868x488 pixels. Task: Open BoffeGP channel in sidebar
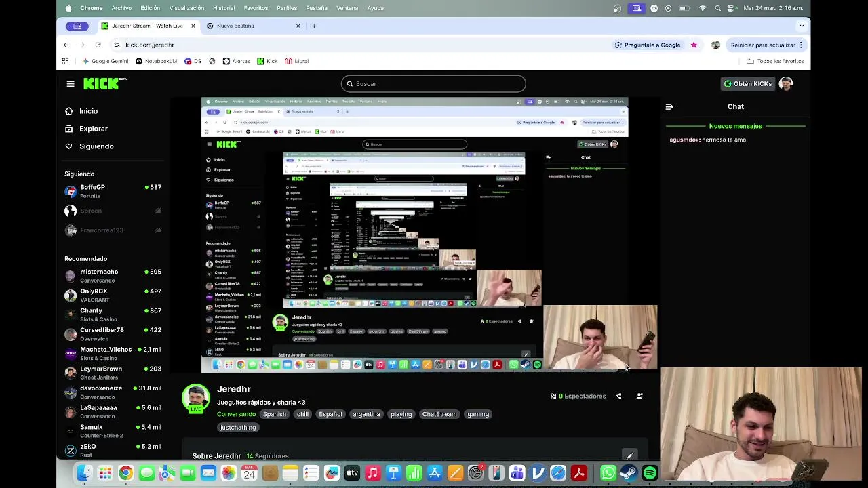[113, 191]
